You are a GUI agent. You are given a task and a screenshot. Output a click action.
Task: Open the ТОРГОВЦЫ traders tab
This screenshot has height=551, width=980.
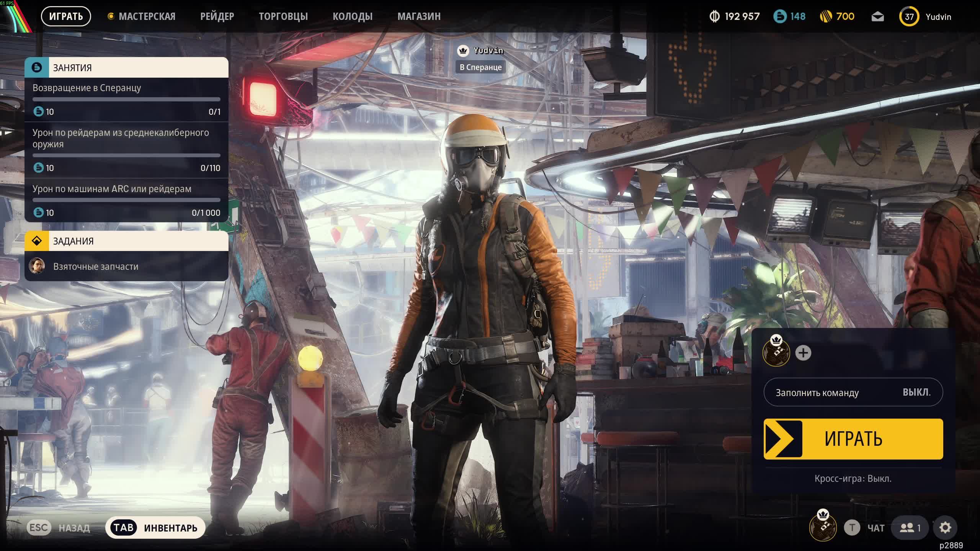click(x=283, y=16)
